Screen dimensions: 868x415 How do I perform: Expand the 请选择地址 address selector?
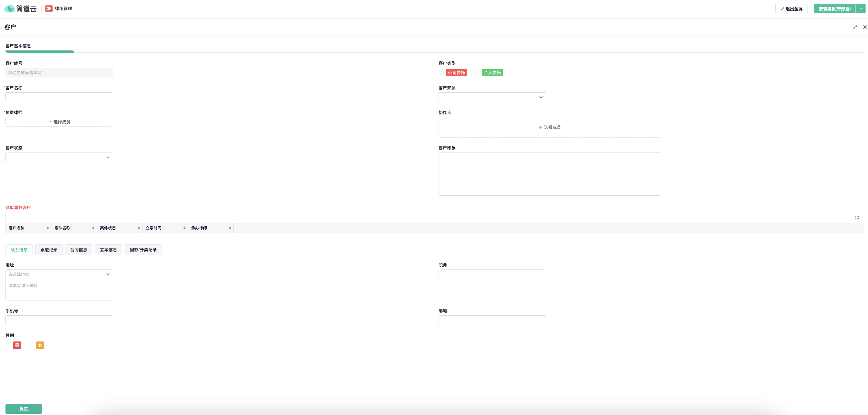(x=59, y=274)
